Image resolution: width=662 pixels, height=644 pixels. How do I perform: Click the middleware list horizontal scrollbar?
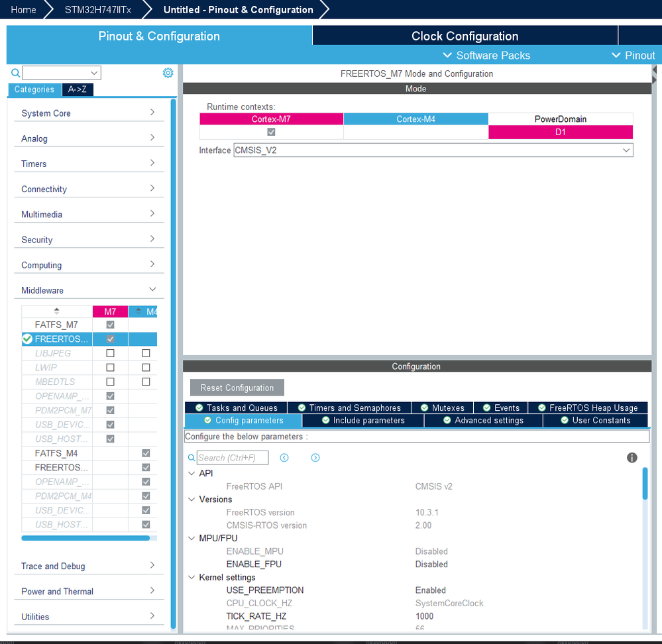click(x=85, y=538)
